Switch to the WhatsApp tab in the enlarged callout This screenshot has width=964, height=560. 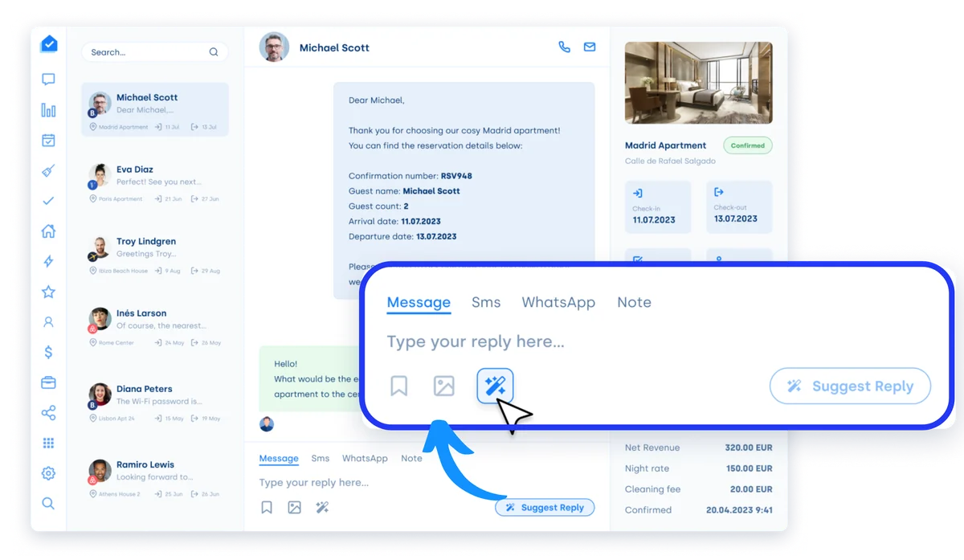coord(558,303)
